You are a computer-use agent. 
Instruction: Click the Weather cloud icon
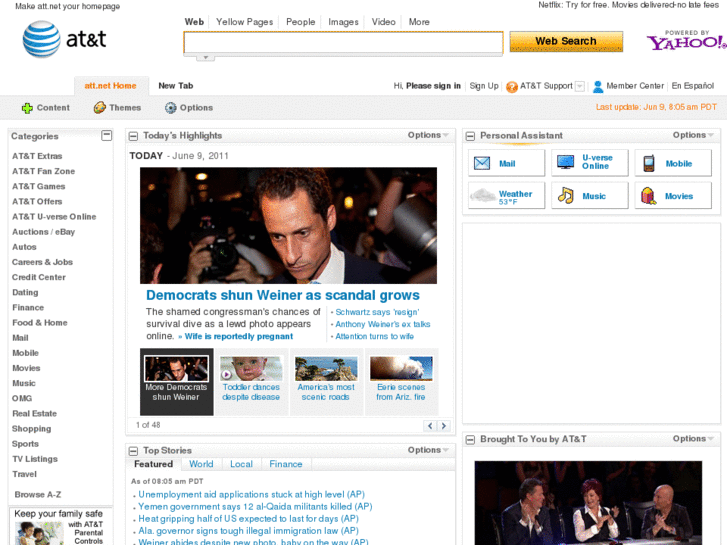click(x=483, y=195)
